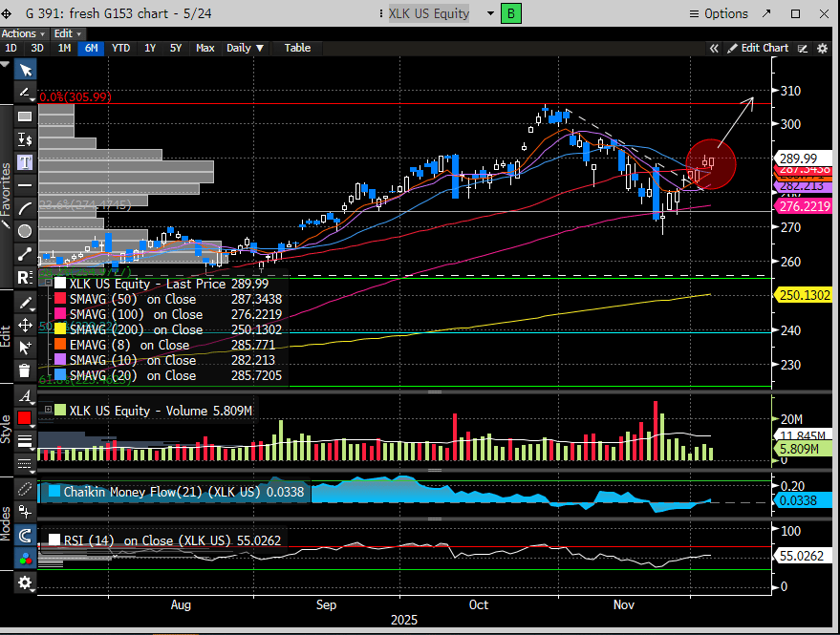Switch to 3D time range
840x635 pixels.
37,48
